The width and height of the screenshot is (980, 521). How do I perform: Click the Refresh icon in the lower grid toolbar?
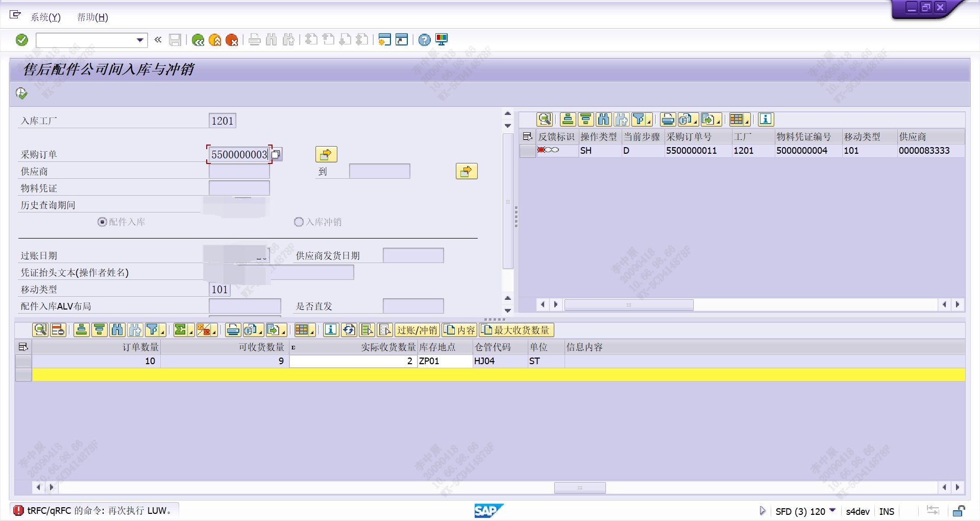point(349,330)
